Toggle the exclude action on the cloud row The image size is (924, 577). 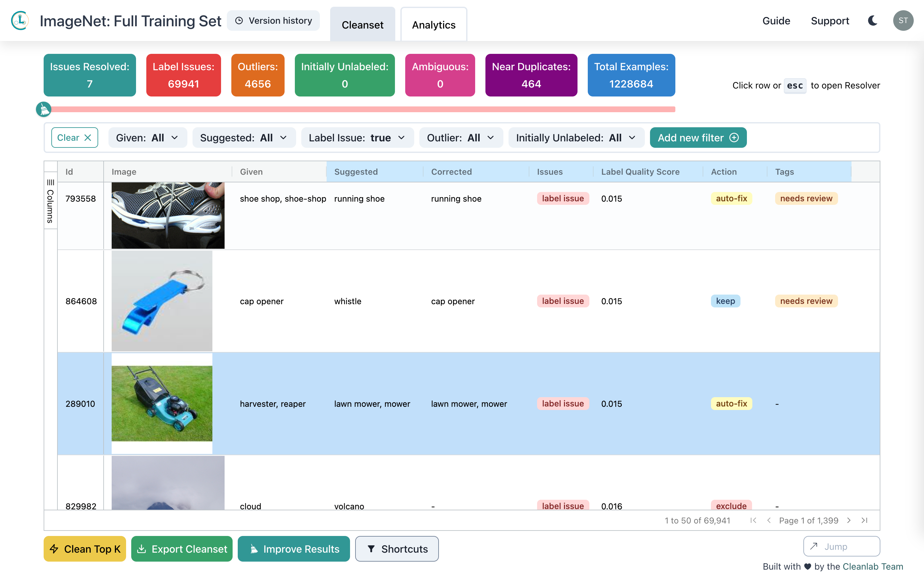[x=731, y=506]
